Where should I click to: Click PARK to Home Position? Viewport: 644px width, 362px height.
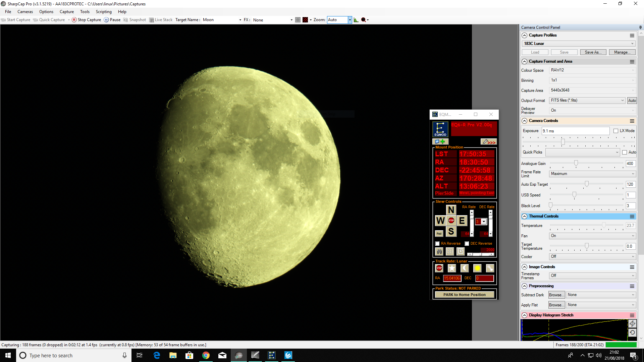(x=465, y=295)
